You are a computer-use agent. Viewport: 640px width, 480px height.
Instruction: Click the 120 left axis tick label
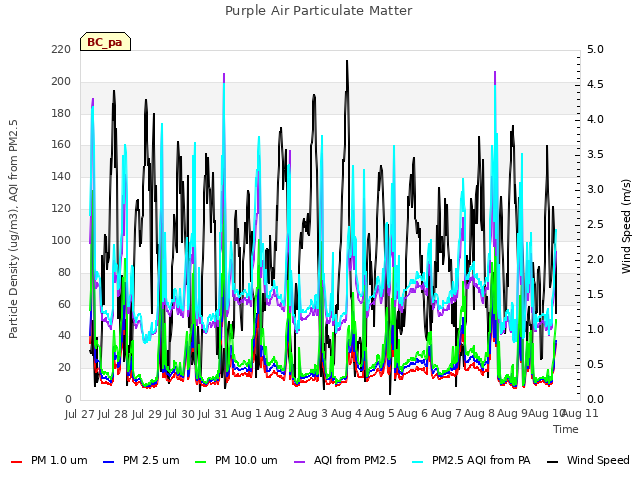[x=61, y=209]
